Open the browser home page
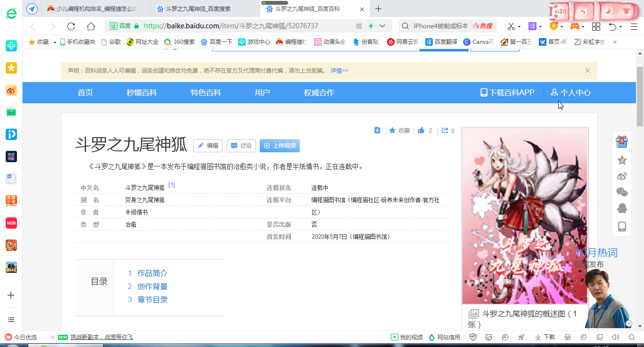The width and height of the screenshot is (644, 347). pyautogui.click(x=91, y=26)
